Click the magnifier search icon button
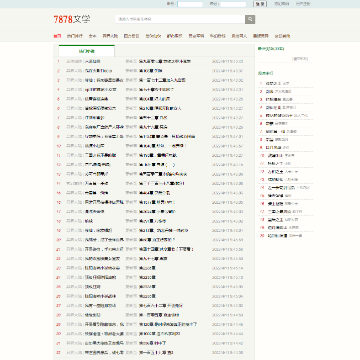Screen dimensions: 360x360 pos(250,19)
